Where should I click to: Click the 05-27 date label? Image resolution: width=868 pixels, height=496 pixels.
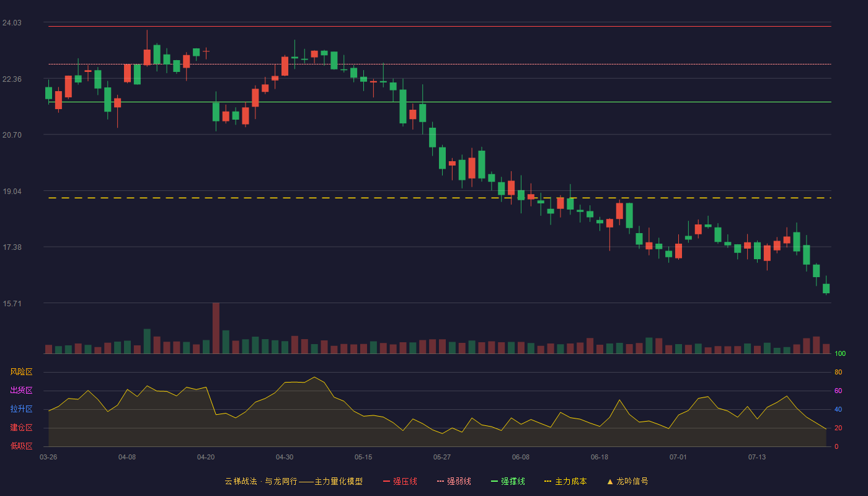(442, 457)
